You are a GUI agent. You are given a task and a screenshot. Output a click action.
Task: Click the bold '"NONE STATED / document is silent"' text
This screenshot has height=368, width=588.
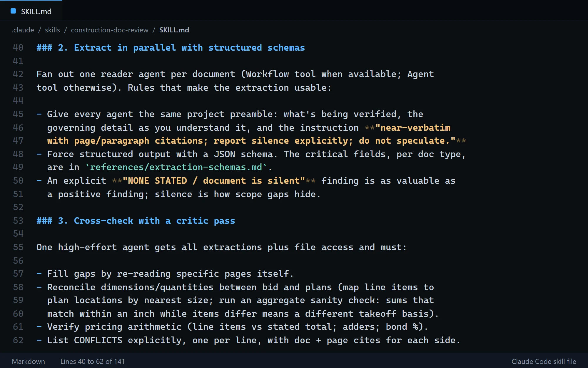[214, 181]
